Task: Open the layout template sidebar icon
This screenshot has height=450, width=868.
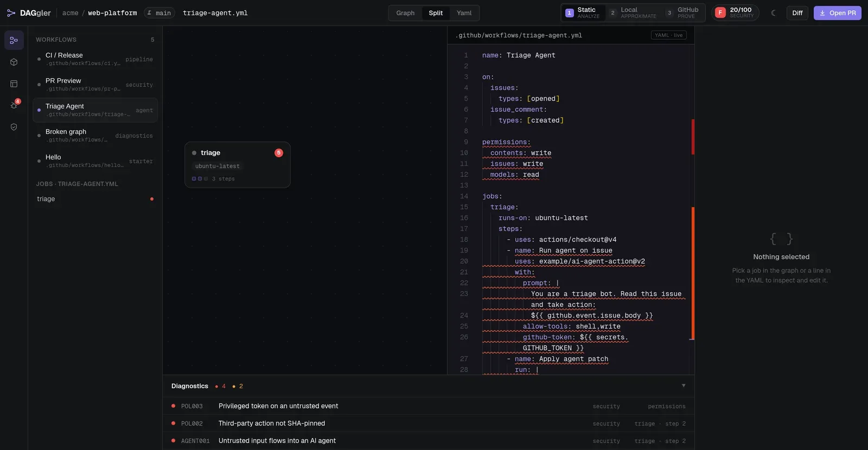Action: tap(14, 83)
